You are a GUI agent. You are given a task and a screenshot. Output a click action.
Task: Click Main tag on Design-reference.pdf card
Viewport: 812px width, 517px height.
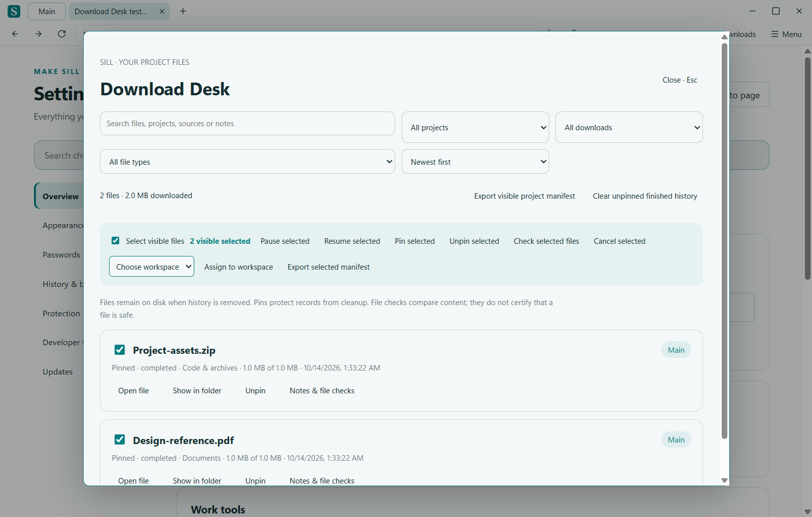pyautogui.click(x=676, y=440)
